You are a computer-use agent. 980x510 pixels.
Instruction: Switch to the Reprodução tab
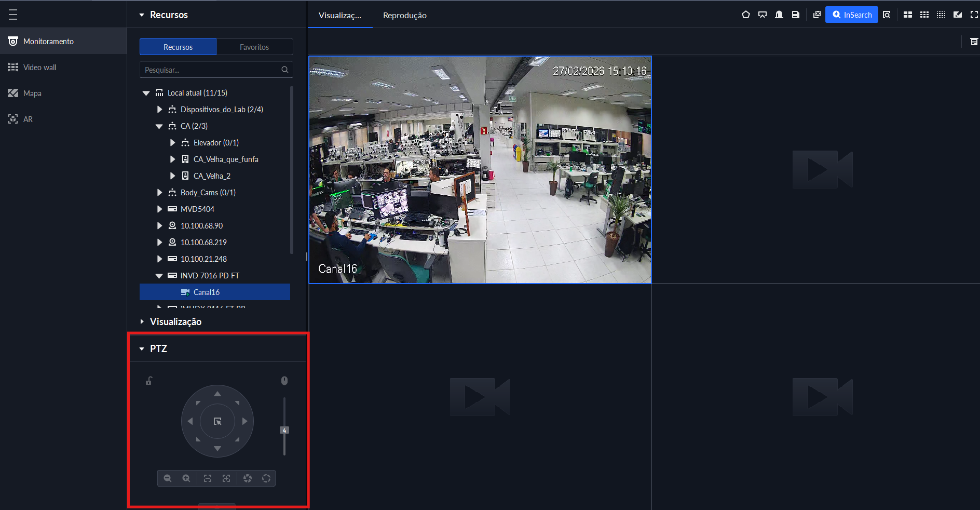click(x=404, y=16)
